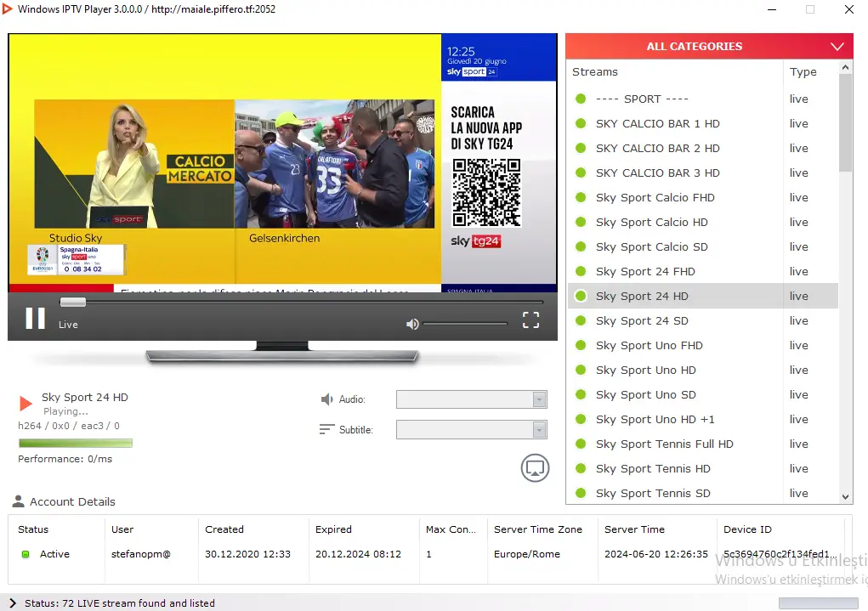Click the expiry date 20.12.2024 08:12
868x611 pixels.
358,554
